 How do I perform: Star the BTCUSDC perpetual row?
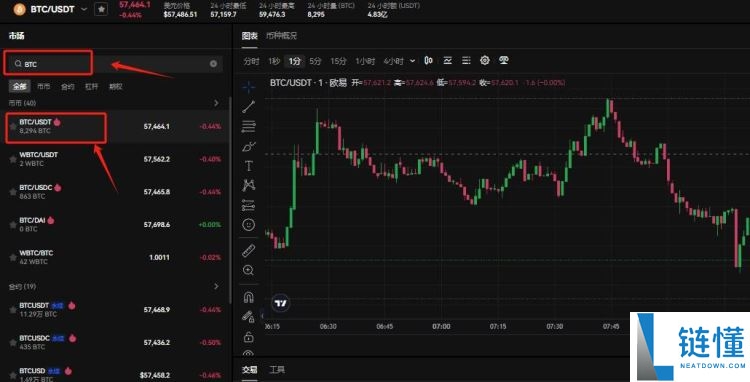click(x=12, y=342)
